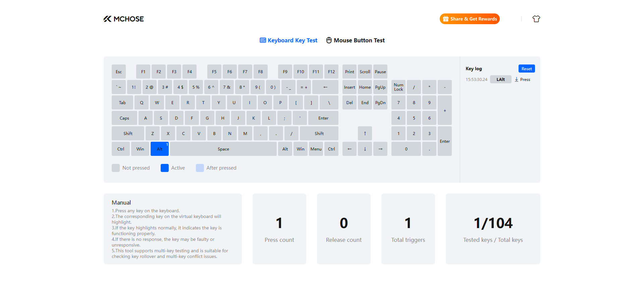Click the Manual heading
The width and height of the screenshot is (644, 306).
click(x=121, y=203)
